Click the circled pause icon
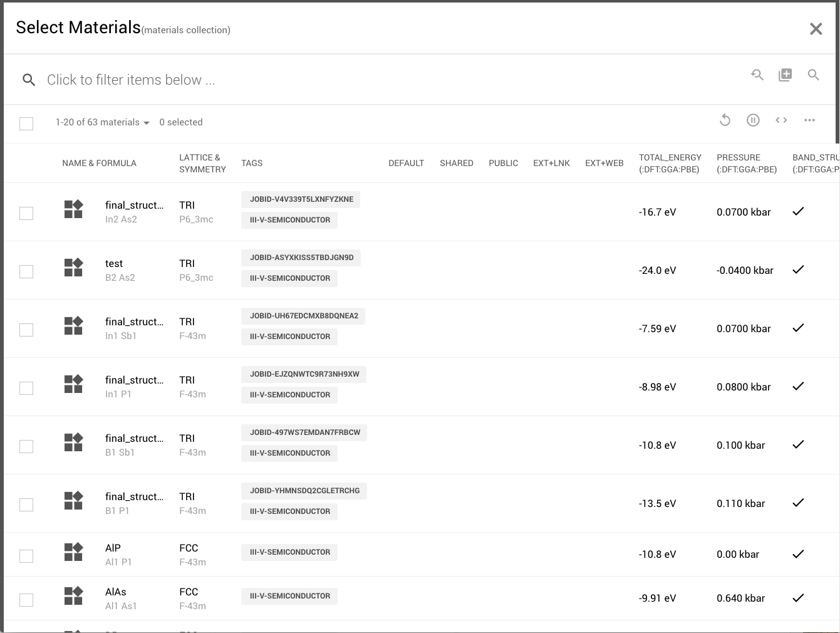 tap(753, 120)
